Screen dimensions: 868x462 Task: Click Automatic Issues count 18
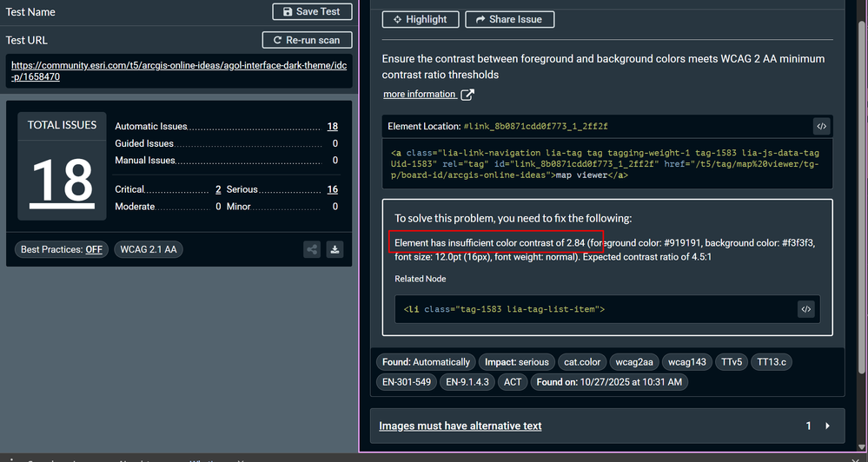pyautogui.click(x=332, y=126)
